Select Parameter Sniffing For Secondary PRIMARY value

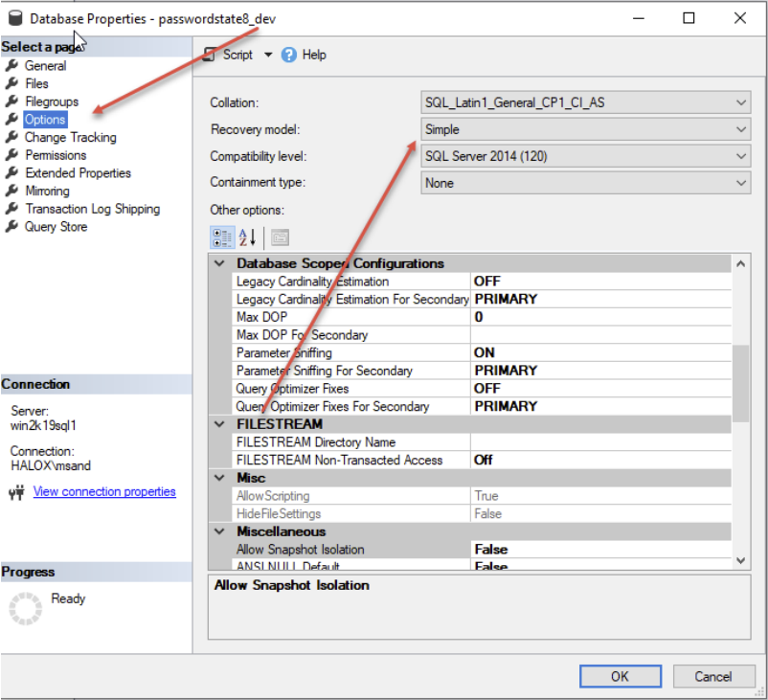pyautogui.click(x=600, y=371)
